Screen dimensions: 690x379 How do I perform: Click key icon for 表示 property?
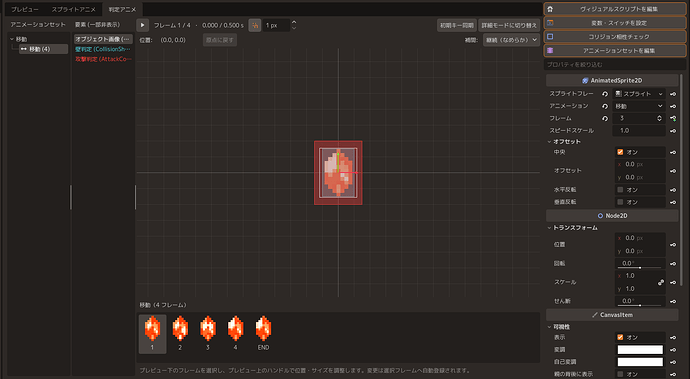(x=673, y=338)
